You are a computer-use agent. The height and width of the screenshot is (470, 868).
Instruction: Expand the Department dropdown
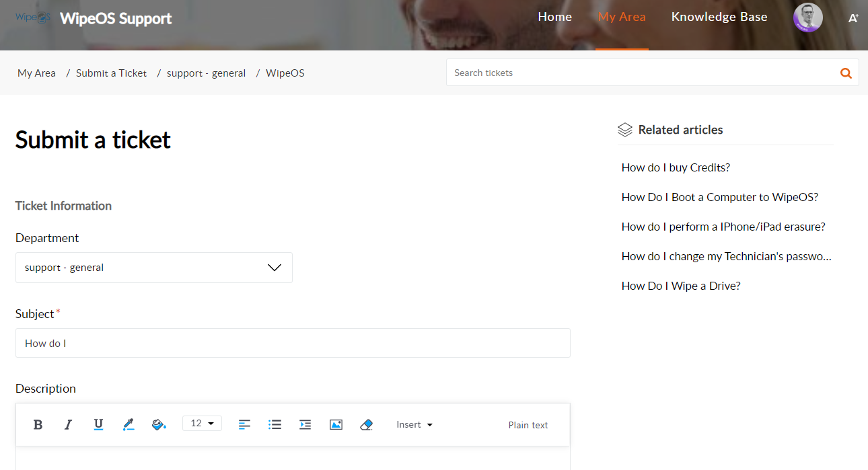click(x=154, y=268)
